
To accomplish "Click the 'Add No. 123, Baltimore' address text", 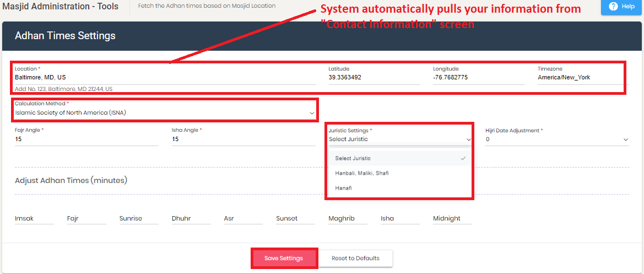I will 64,89.
